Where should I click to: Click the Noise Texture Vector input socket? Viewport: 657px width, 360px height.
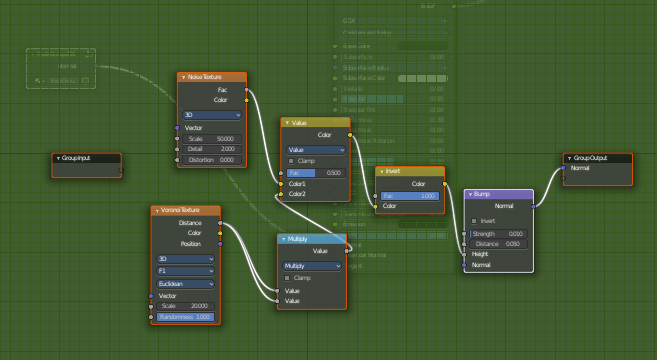pyautogui.click(x=177, y=128)
